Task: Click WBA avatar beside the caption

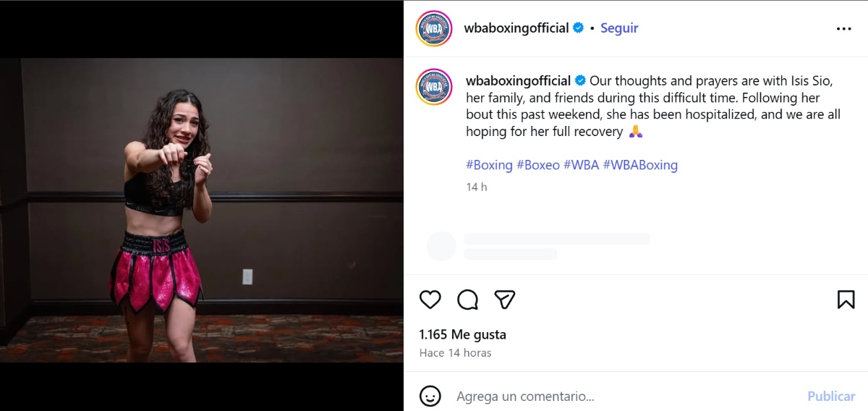Action: [x=434, y=88]
